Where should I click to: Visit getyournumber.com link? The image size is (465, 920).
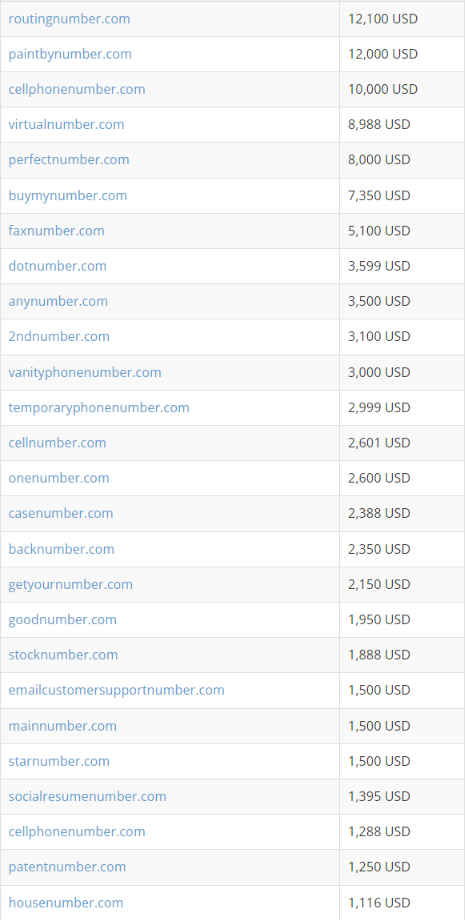pos(70,584)
